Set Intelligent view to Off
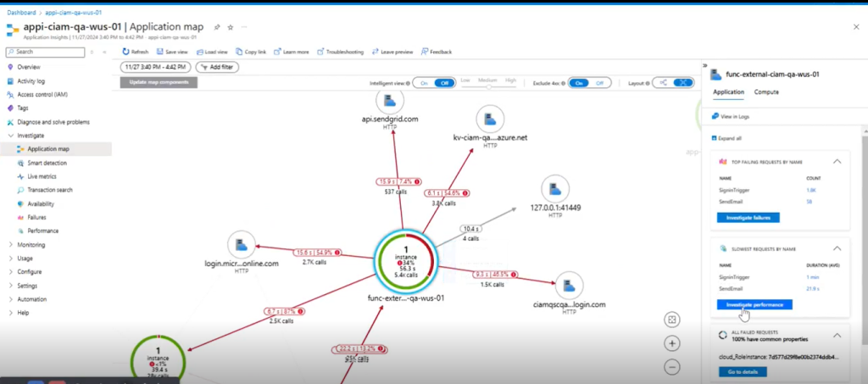868x384 pixels. [x=444, y=83]
